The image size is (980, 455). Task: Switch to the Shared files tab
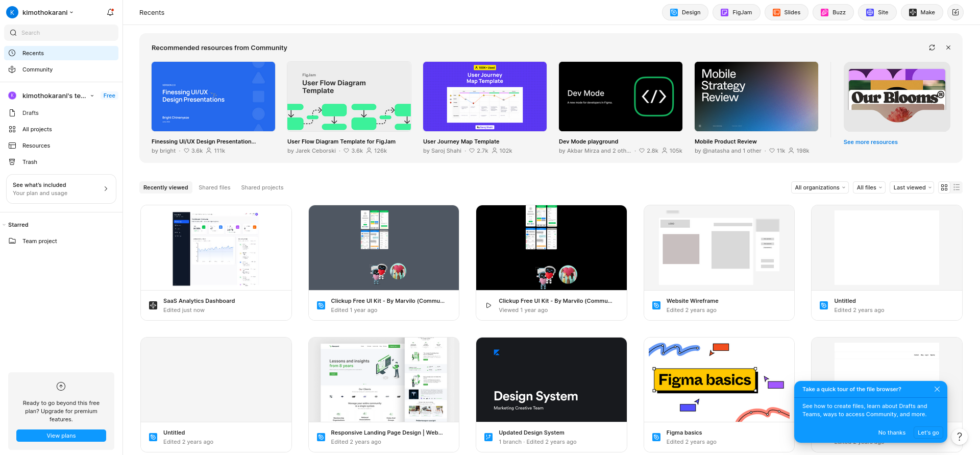pos(214,187)
